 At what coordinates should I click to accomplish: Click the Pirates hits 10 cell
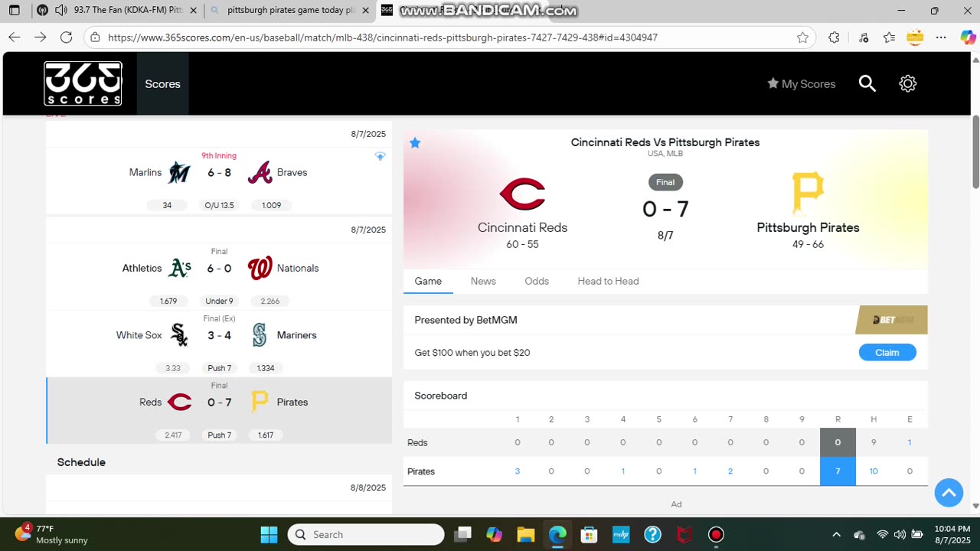tap(874, 471)
